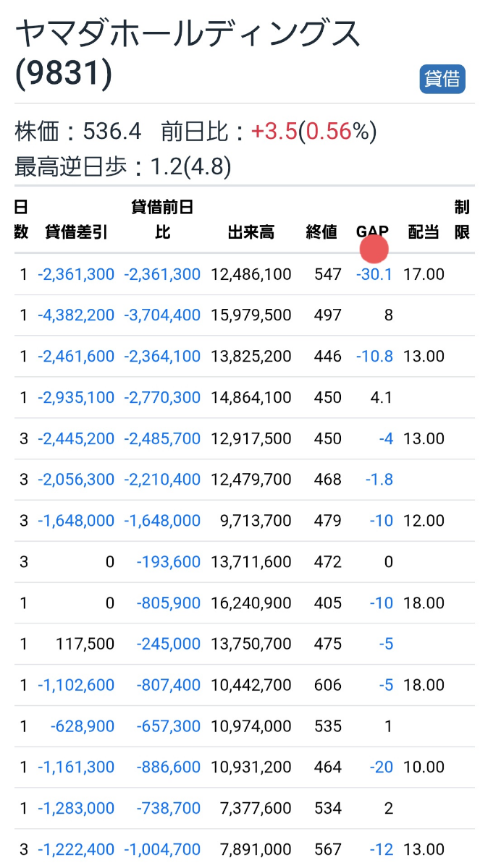The width and height of the screenshot is (488, 868).
Task: Sort by the GAP column header
Action: [372, 232]
